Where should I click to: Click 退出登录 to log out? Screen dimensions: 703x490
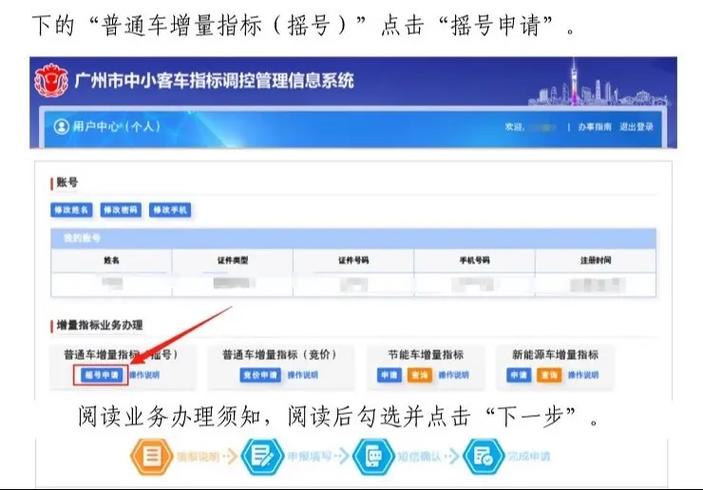point(636,127)
